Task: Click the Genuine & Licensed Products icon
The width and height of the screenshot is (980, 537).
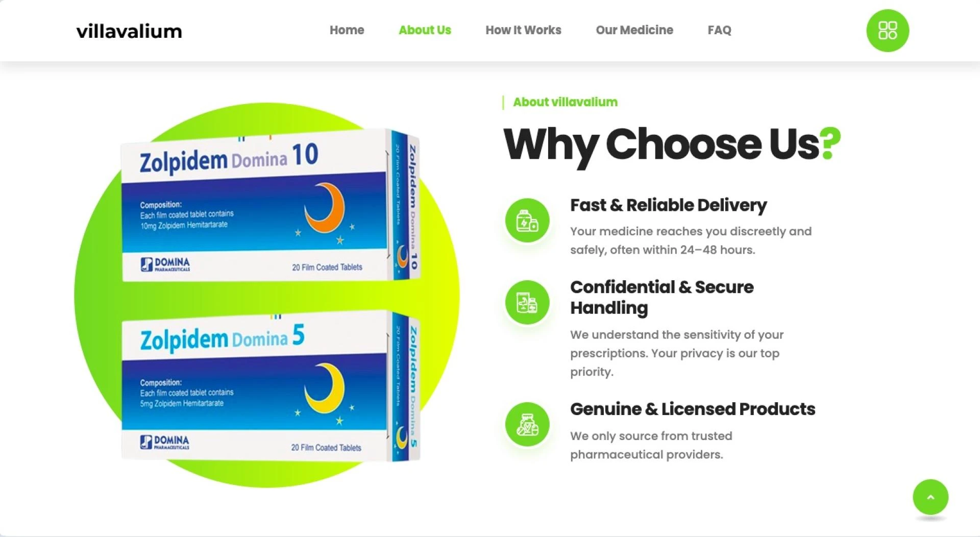Action: [527, 424]
